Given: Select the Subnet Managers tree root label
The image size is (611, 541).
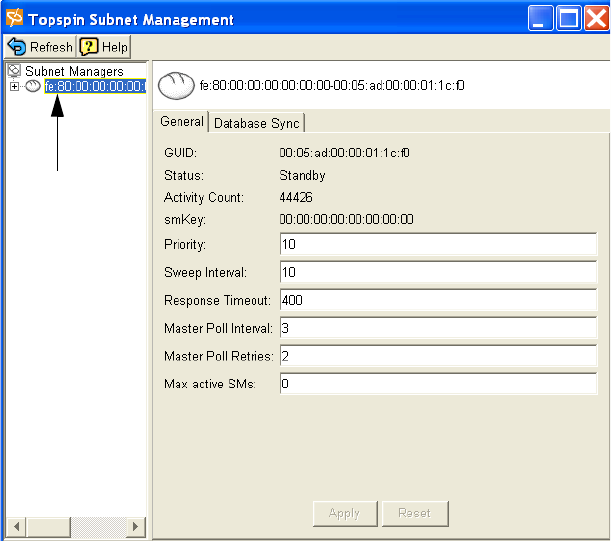Looking at the screenshot, I should click(74, 71).
